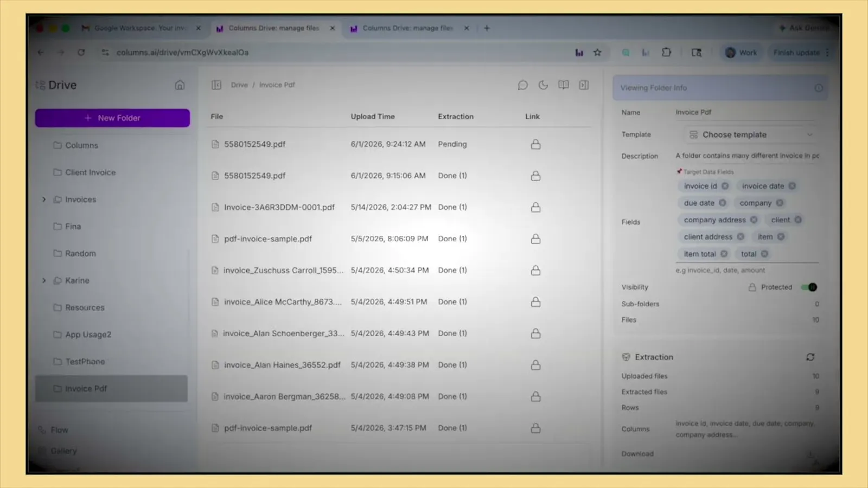
Task: Open the Flow section in sidebar
Action: point(59,430)
